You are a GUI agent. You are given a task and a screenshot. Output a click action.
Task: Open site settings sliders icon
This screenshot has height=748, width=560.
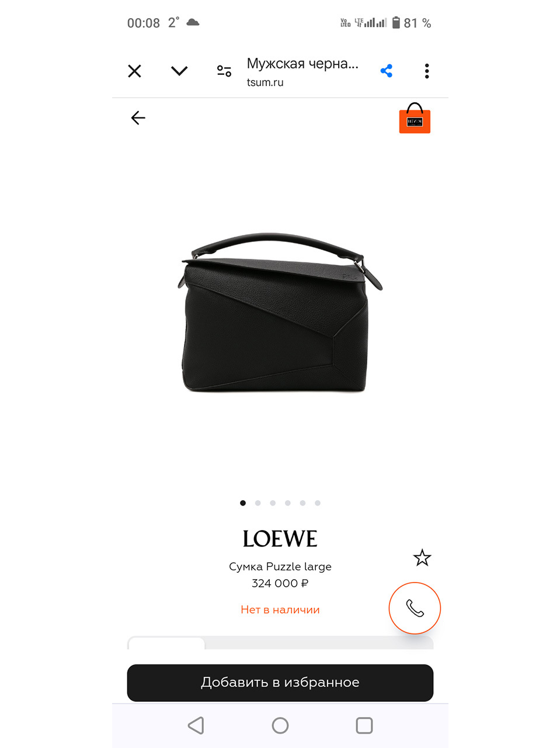tap(224, 71)
